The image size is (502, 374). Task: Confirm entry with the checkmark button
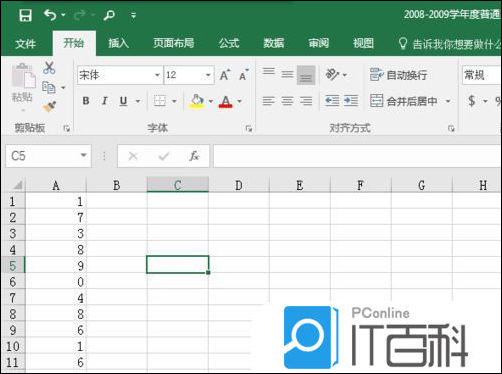click(164, 156)
